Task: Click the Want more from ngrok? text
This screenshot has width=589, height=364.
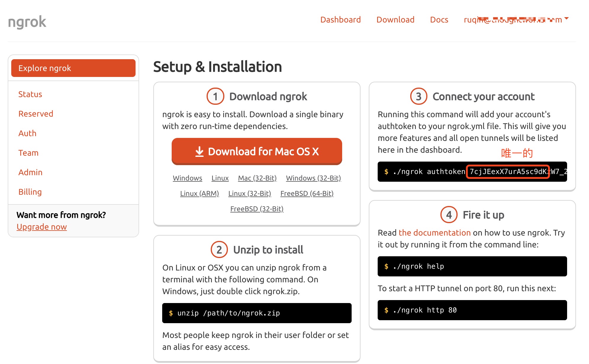Action: pyautogui.click(x=61, y=215)
